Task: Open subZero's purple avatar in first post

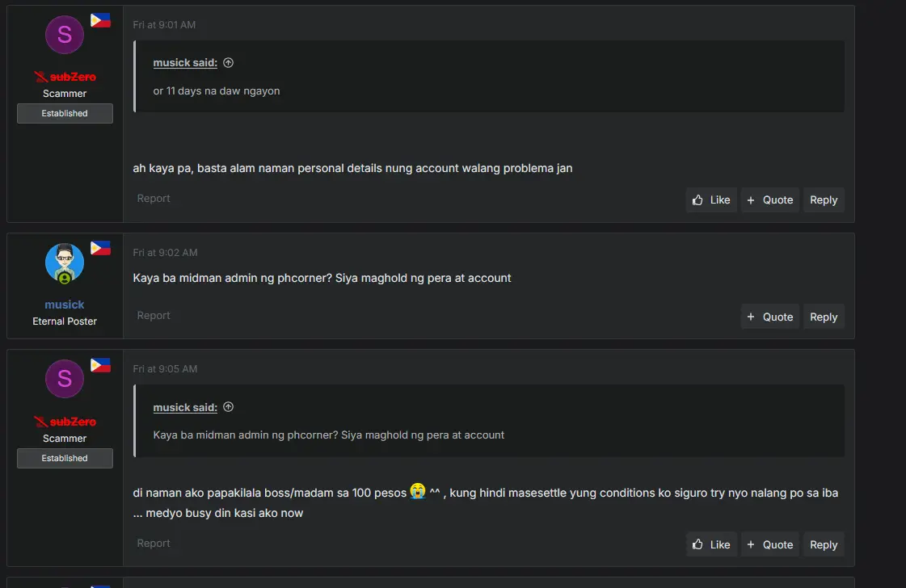Action: 65,35
